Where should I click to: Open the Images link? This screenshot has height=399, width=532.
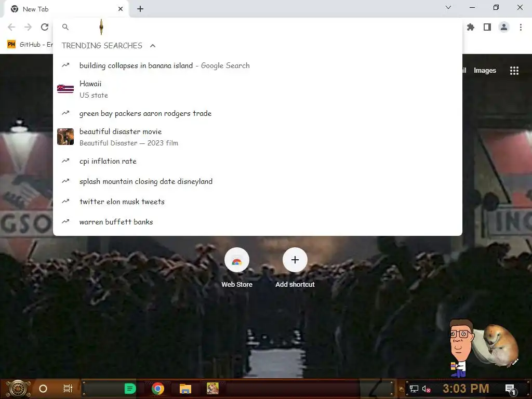pyautogui.click(x=485, y=71)
